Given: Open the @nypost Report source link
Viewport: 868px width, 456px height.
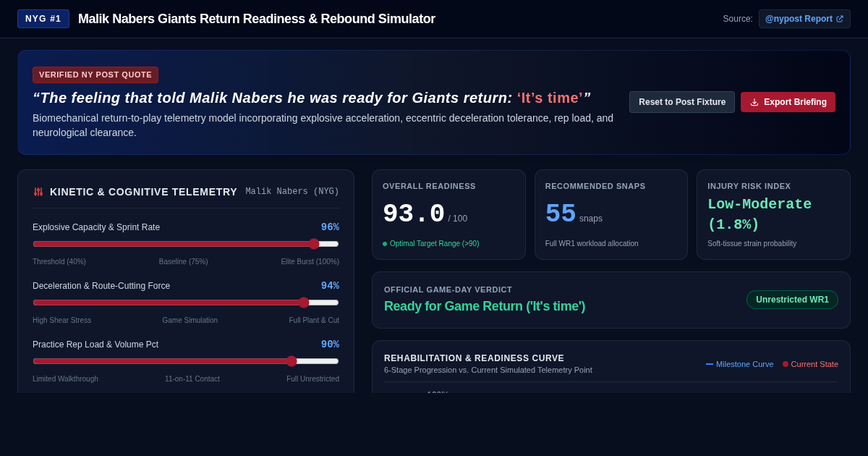Looking at the screenshot, I should coord(804,19).
